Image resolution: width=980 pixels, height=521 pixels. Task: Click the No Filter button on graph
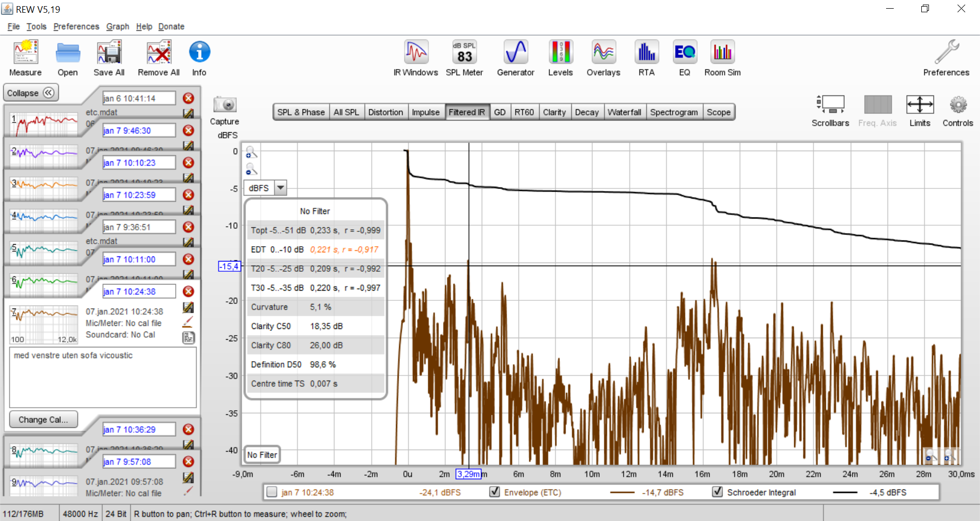(x=262, y=455)
